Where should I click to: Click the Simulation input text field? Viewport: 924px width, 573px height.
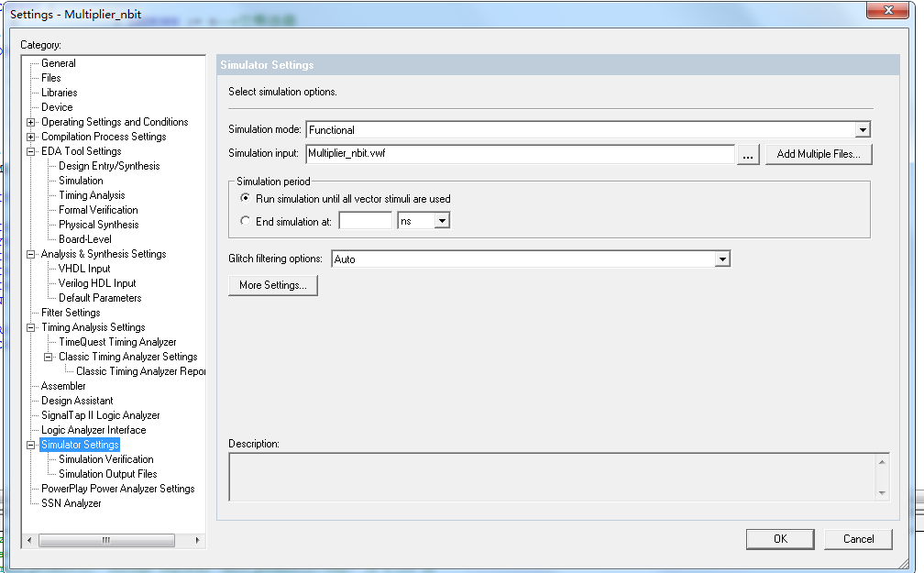click(521, 154)
